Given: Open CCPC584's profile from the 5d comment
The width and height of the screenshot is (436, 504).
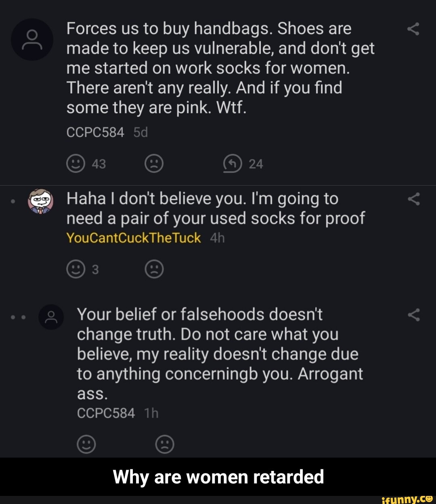Looking at the screenshot, I should tap(95, 132).
